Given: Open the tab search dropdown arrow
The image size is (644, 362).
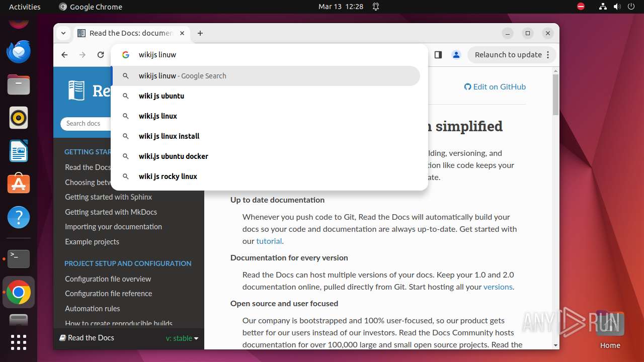Looking at the screenshot, I should [x=63, y=33].
